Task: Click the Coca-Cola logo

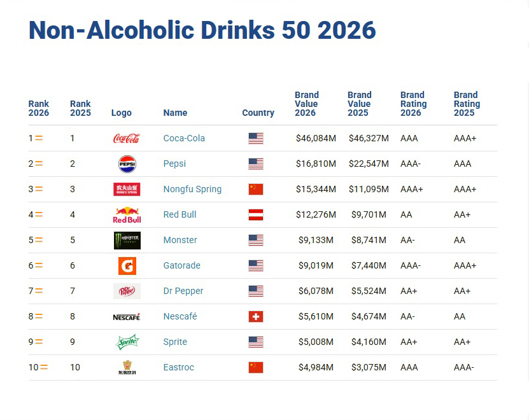Action: click(127, 138)
